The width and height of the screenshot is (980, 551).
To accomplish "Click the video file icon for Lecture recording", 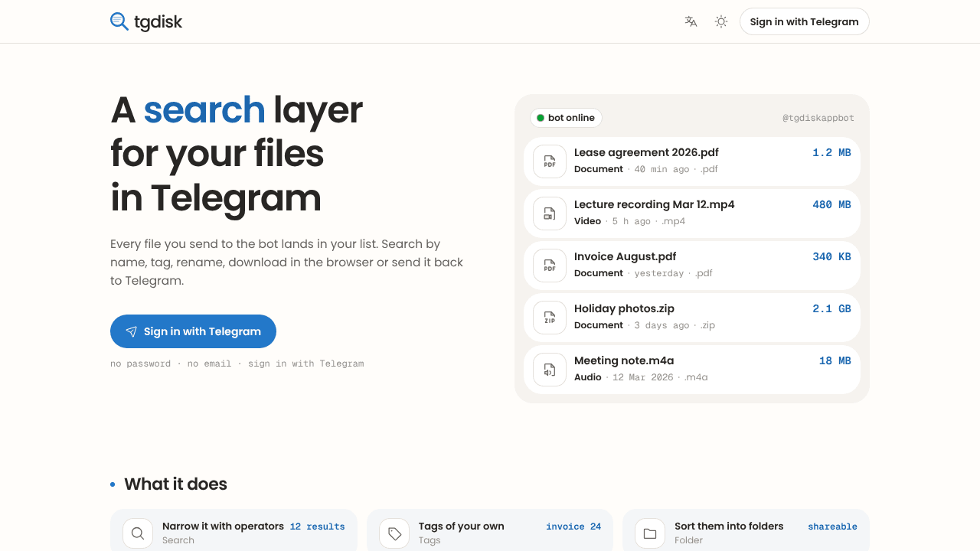I will (x=550, y=214).
